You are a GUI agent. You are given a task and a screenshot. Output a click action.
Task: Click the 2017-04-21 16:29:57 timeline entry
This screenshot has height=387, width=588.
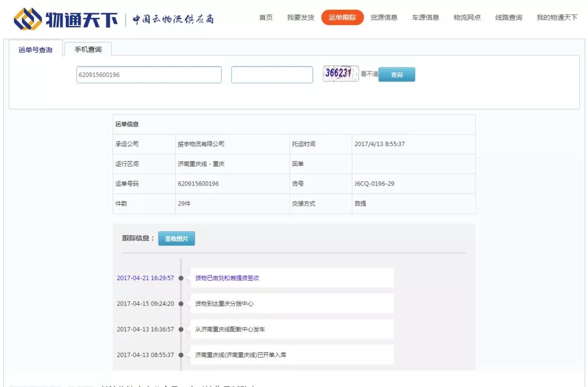tap(145, 278)
